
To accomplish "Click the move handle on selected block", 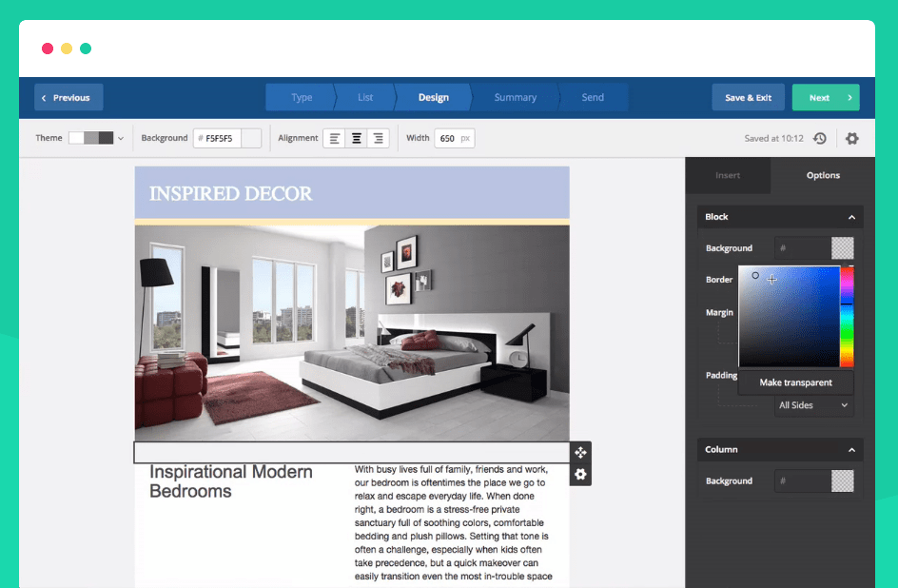I will [580, 452].
